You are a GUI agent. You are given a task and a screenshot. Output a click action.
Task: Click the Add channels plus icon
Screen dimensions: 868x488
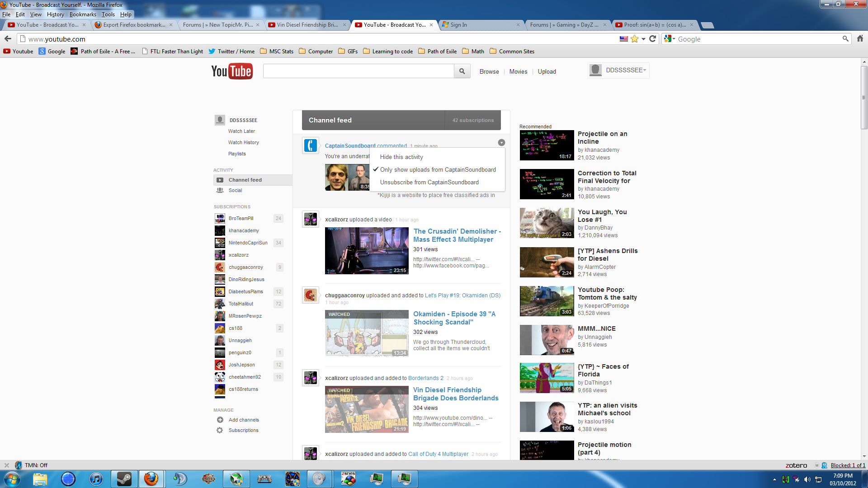click(x=220, y=420)
